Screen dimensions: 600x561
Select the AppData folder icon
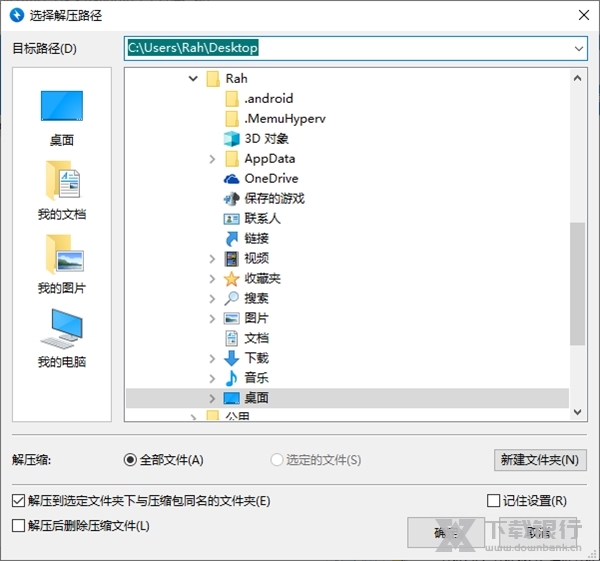click(232, 158)
